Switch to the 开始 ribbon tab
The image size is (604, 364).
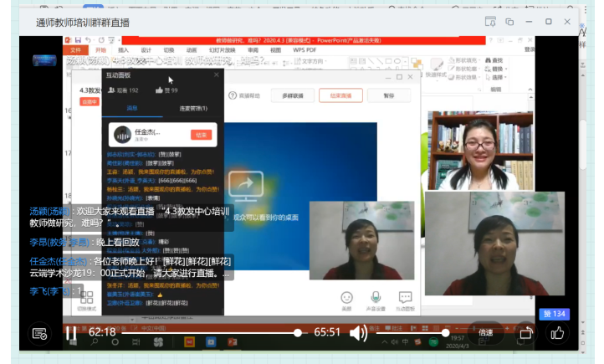[x=101, y=50]
